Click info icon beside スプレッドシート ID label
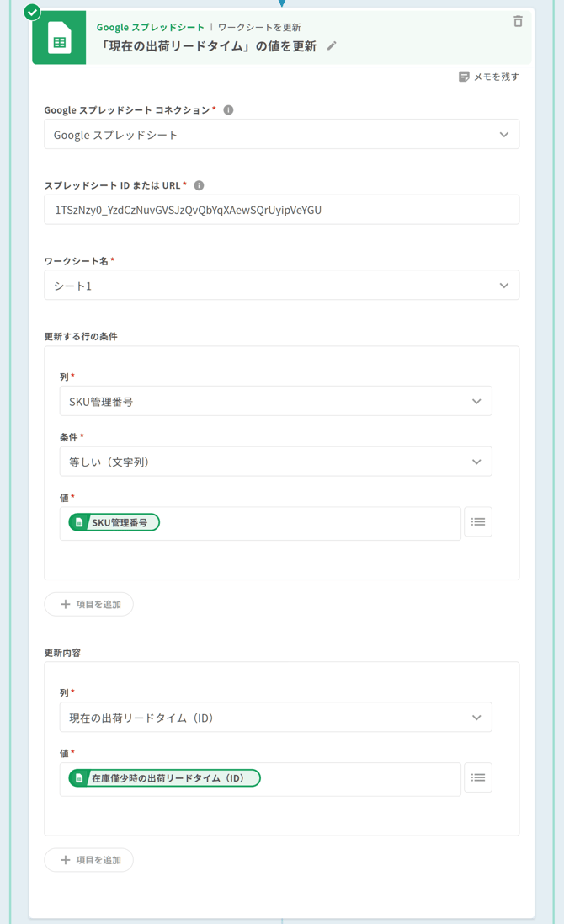Screen dimensions: 564x924 (199, 185)
